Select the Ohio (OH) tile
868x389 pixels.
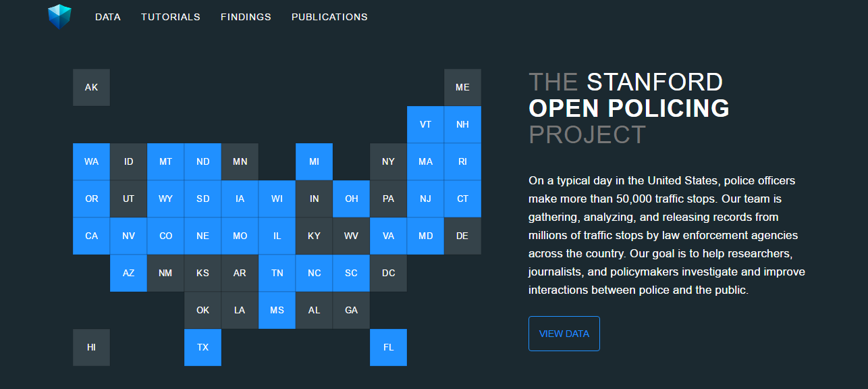351,199
